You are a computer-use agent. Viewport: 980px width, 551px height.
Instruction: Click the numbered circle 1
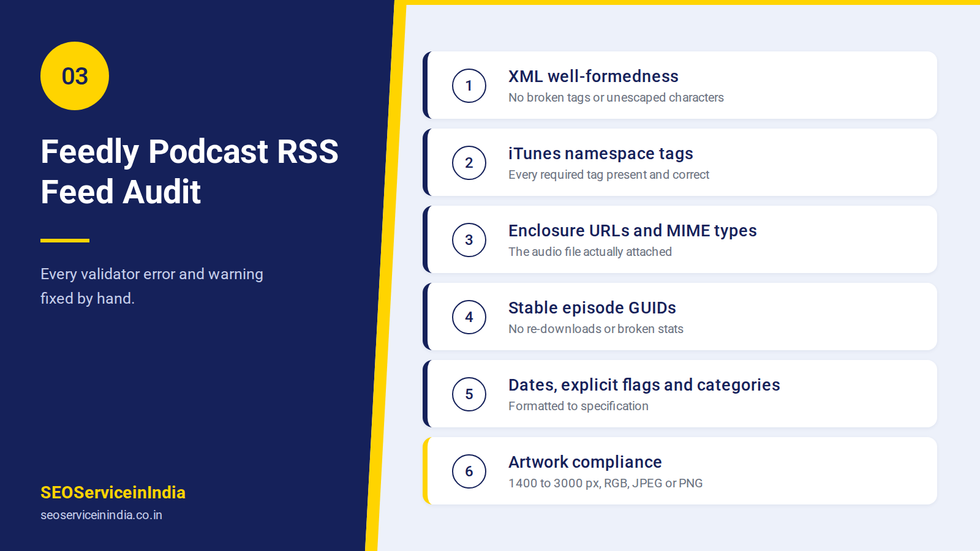(x=469, y=86)
